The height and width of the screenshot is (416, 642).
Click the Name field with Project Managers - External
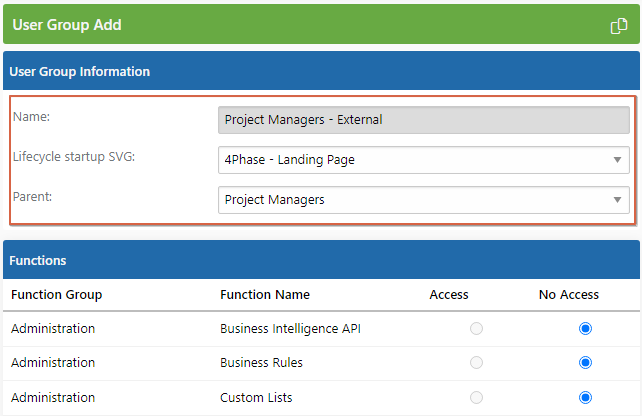click(x=424, y=120)
